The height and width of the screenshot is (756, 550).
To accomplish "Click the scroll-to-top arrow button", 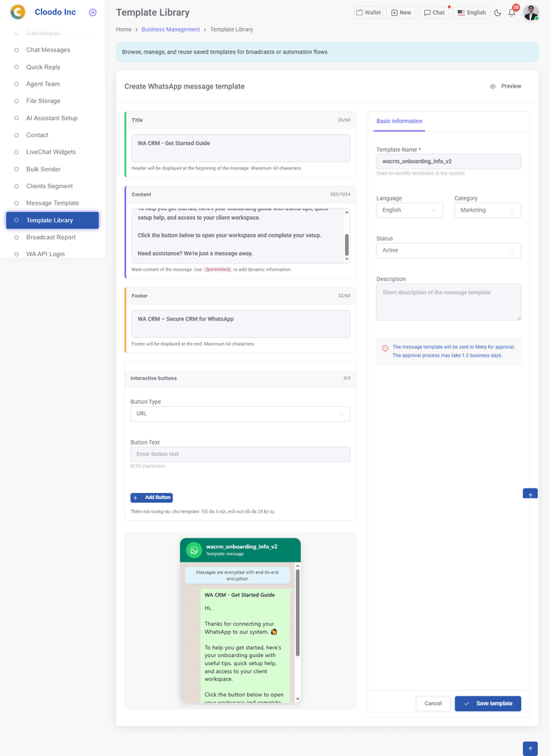I will click(x=530, y=747).
